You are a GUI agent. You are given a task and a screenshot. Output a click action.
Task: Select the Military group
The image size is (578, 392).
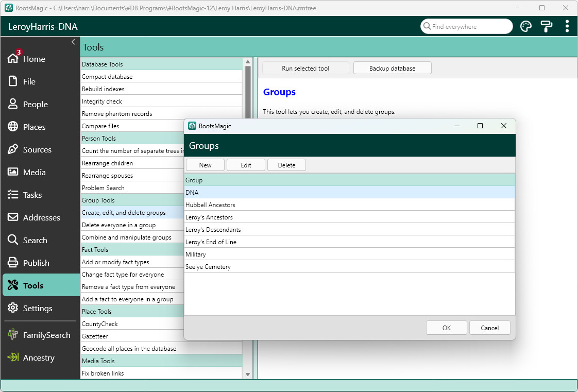pos(349,254)
